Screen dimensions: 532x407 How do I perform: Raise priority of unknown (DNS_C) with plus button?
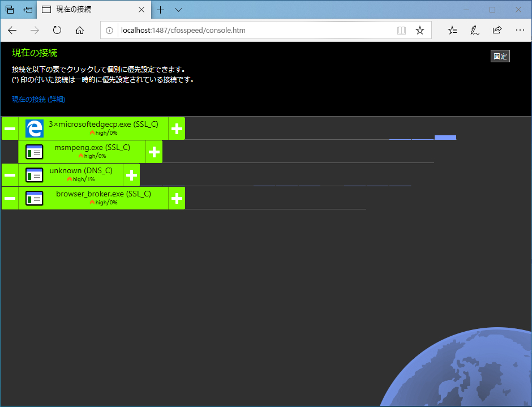(x=131, y=175)
